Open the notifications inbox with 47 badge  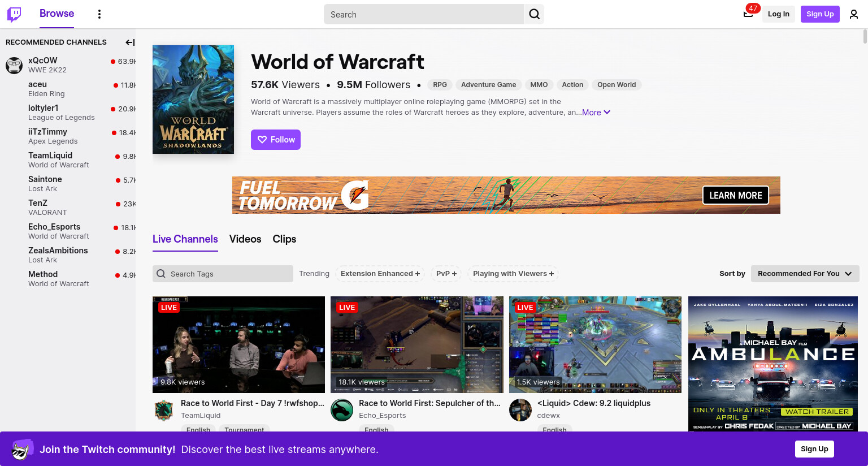748,14
